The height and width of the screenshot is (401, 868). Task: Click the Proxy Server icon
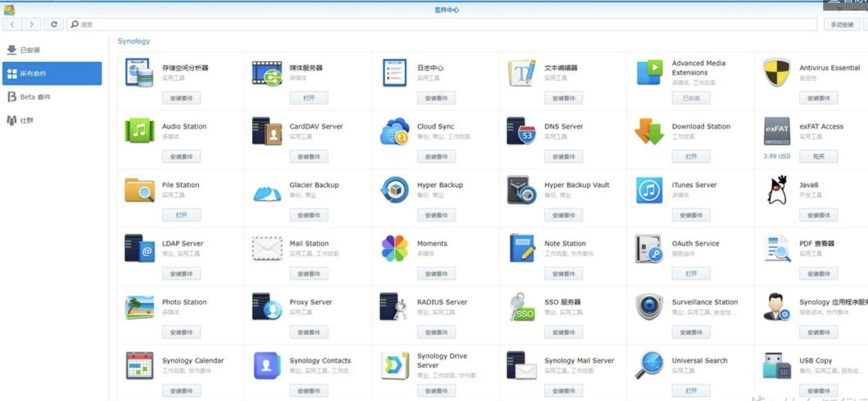tap(267, 307)
